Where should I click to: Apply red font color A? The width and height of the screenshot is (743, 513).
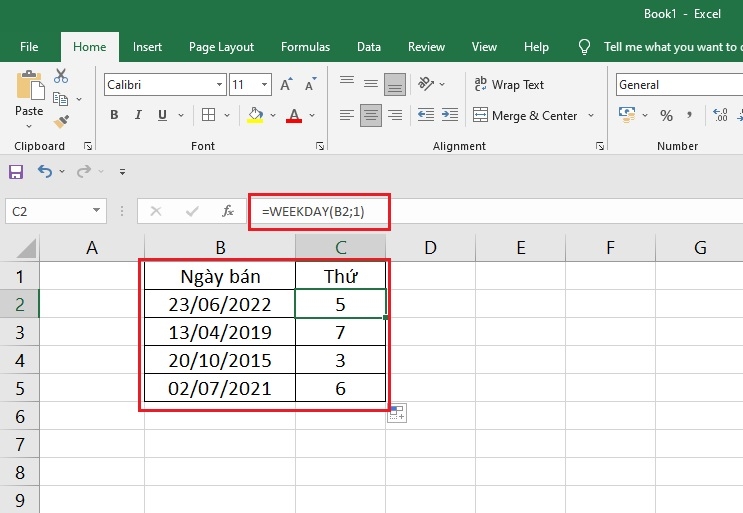tap(294, 115)
